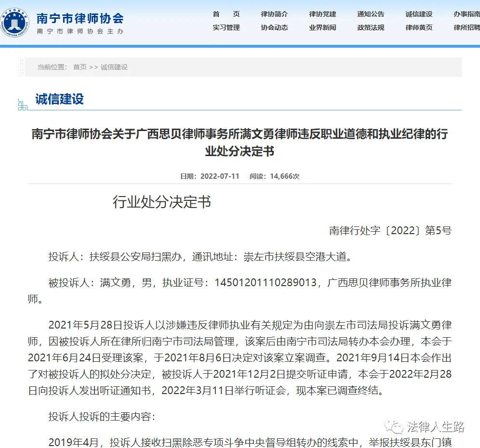The image size is (480, 448).
Task: Open the 首页 navigation menu item
Action: (226, 14)
